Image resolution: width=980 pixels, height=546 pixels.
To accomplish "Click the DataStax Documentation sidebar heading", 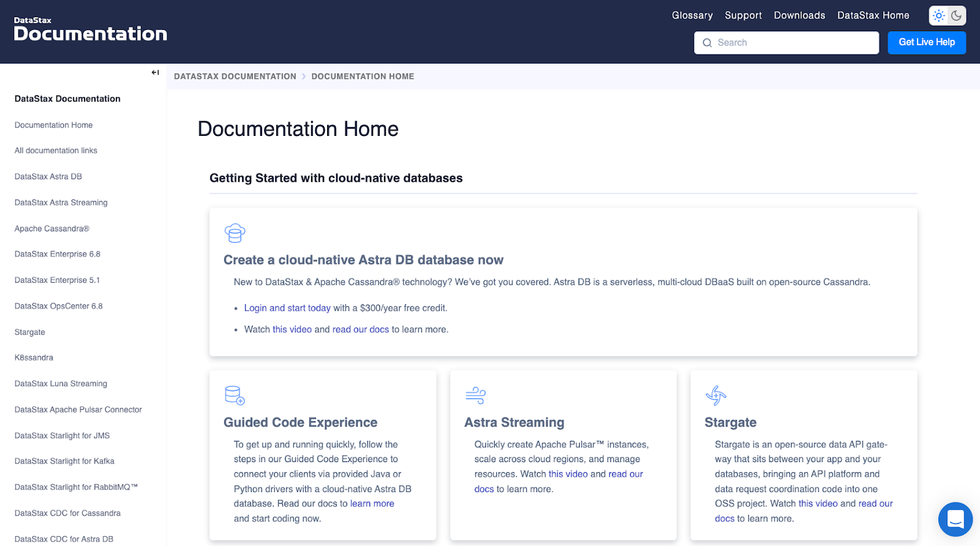I will click(67, 99).
